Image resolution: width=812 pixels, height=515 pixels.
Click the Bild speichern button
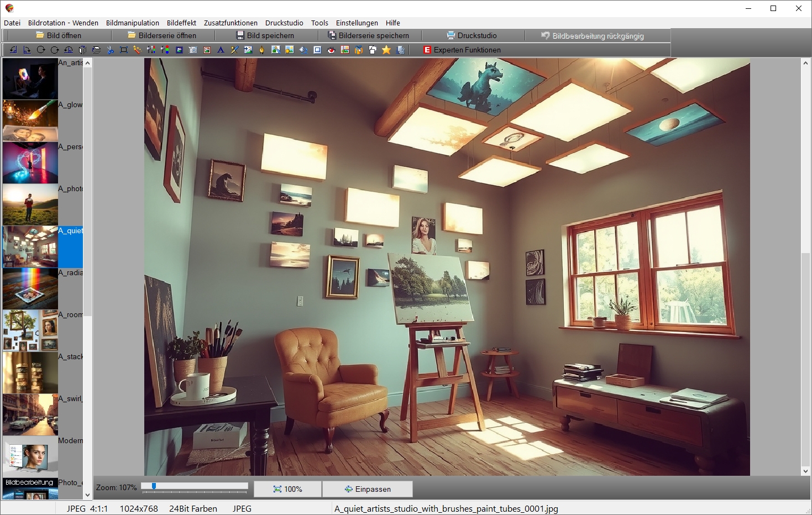(265, 35)
